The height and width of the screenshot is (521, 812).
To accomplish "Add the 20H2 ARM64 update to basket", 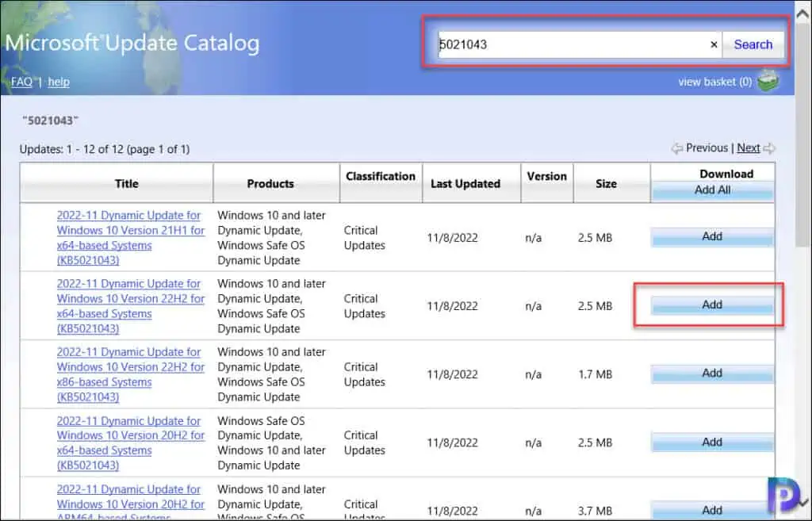I will coord(712,510).
